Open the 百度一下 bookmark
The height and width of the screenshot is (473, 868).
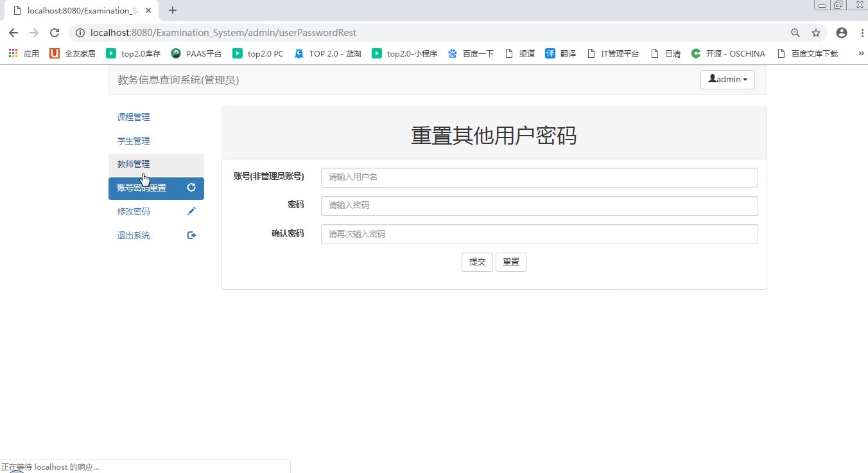(471, 54)
